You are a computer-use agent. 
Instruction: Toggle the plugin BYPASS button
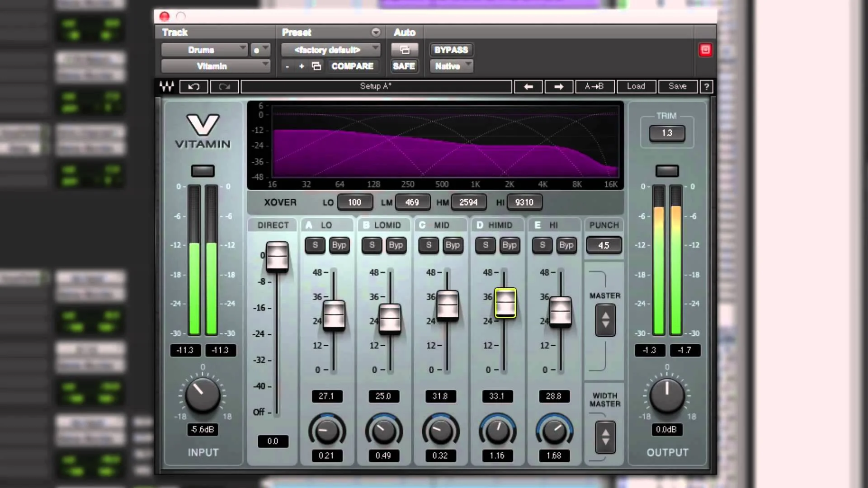pyautogui.click(x=451, y=50)
